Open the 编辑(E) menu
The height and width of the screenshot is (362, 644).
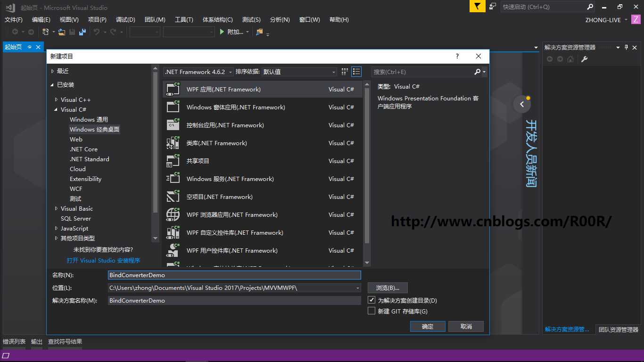click(41, 19)
